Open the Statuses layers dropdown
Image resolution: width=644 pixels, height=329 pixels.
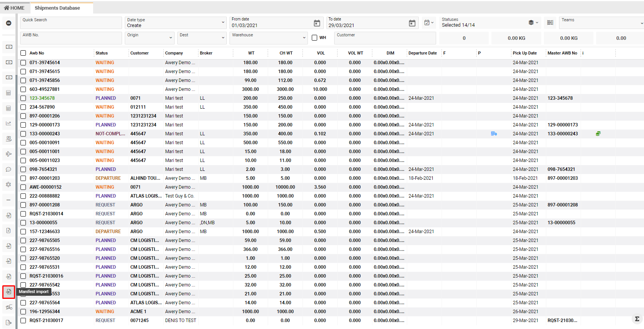(x=533, y=23)
